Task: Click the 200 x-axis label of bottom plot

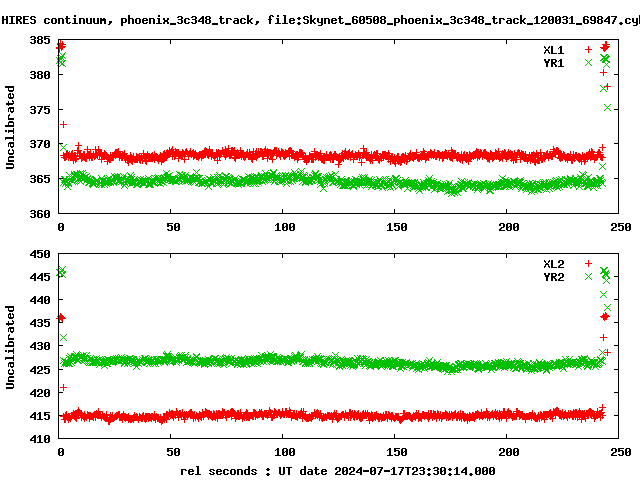Action: (509, 452)
